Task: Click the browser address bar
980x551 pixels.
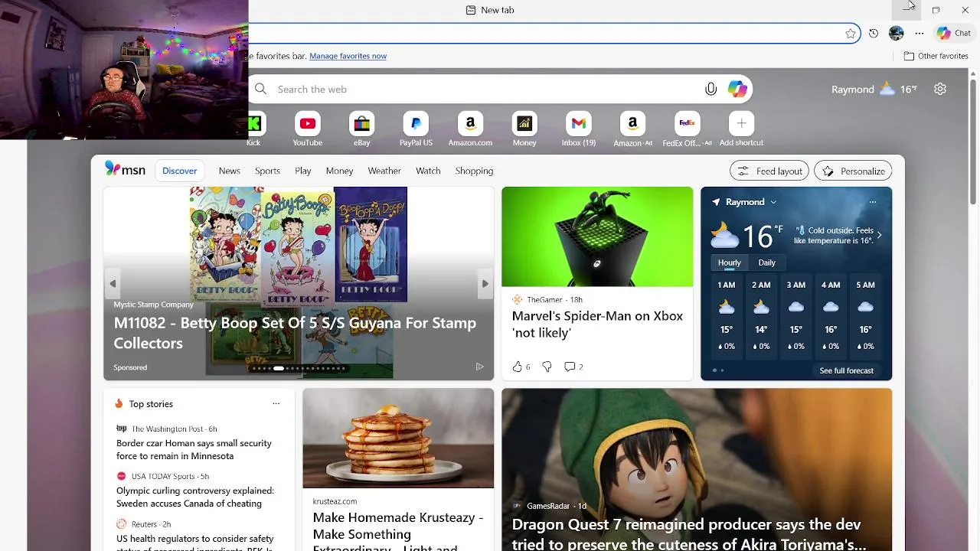Action: [x=544, y=33]
